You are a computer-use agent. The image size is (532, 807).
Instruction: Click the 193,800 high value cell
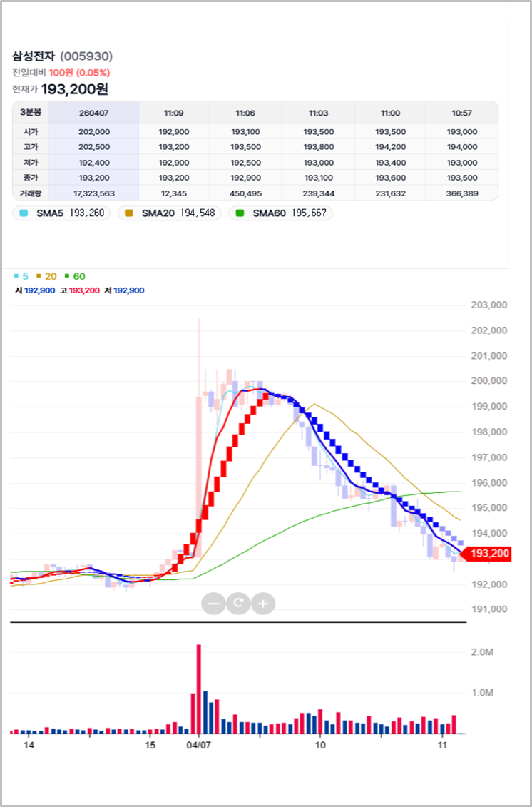(x=318, y=147)
